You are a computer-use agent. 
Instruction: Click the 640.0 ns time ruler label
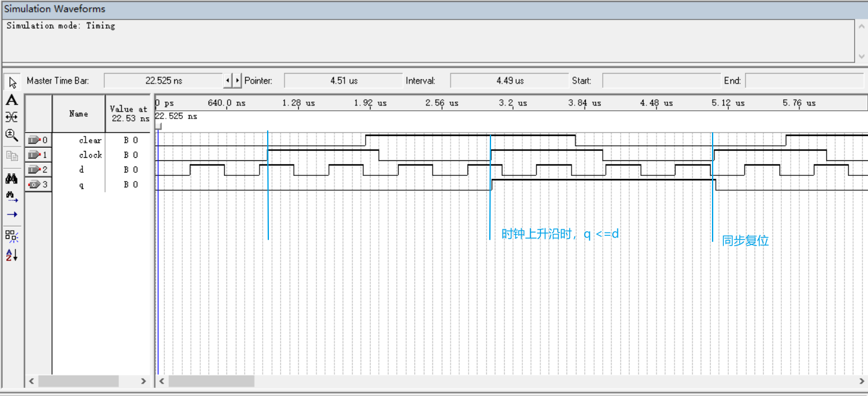[x=227, y=103]
